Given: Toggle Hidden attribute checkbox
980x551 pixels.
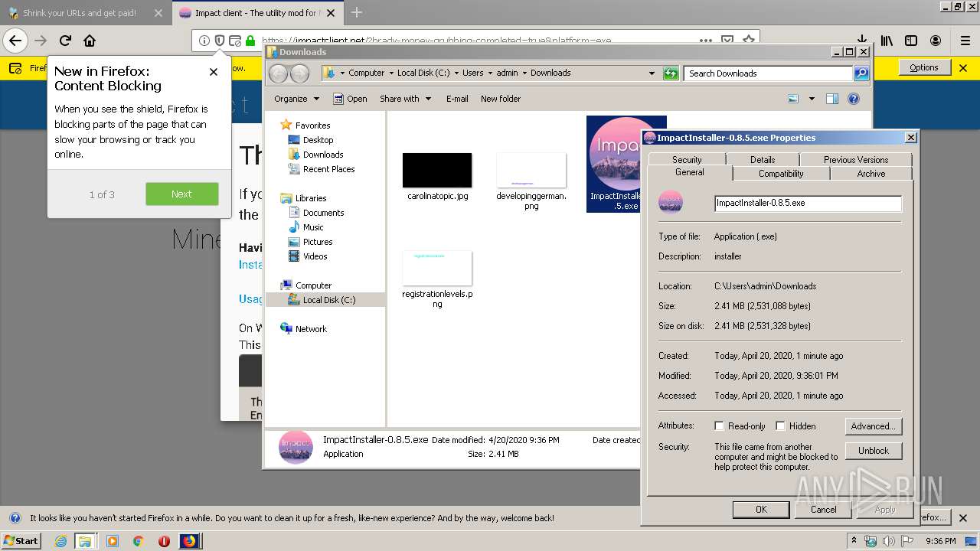Looking at the screenshot, I should (x=780, y=426).
